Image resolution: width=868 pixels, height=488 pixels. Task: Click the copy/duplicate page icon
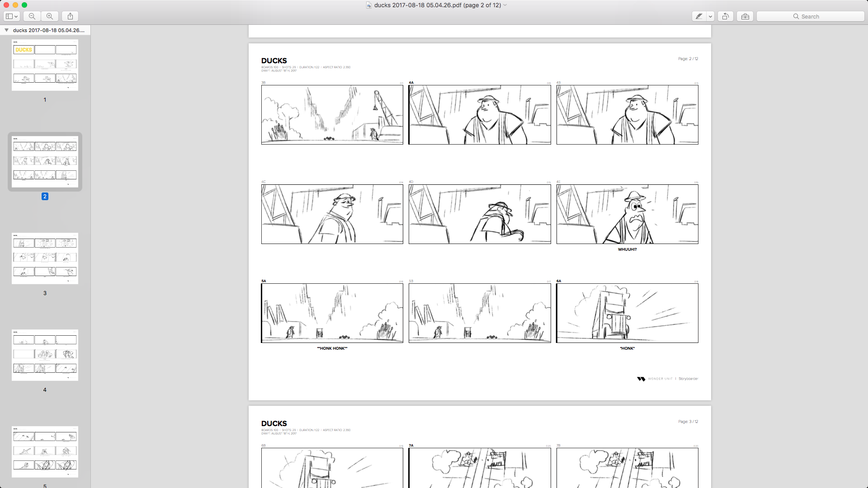tap(726, 16)
